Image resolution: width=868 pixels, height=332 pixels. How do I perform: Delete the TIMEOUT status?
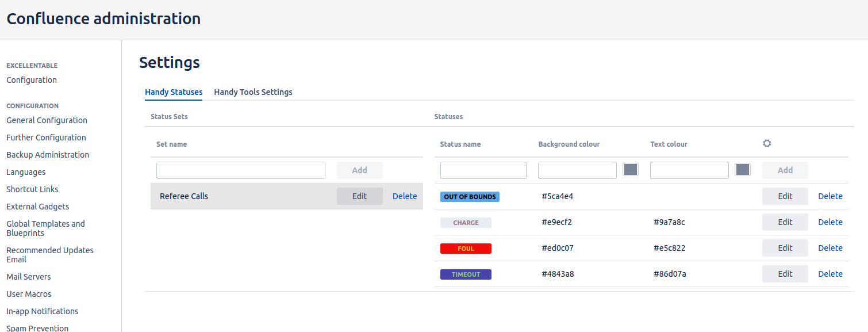click(x=830, y=273)
